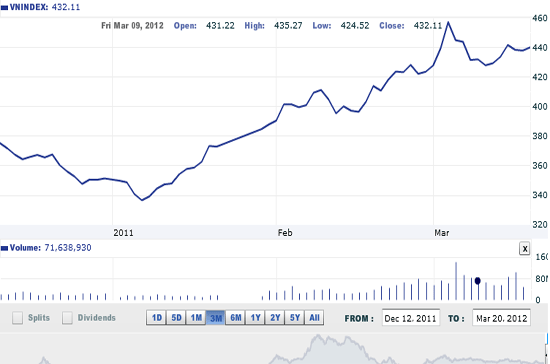Select the 1D time range
Viewport: 550px width, 364px height.
(x=156, y=318)
